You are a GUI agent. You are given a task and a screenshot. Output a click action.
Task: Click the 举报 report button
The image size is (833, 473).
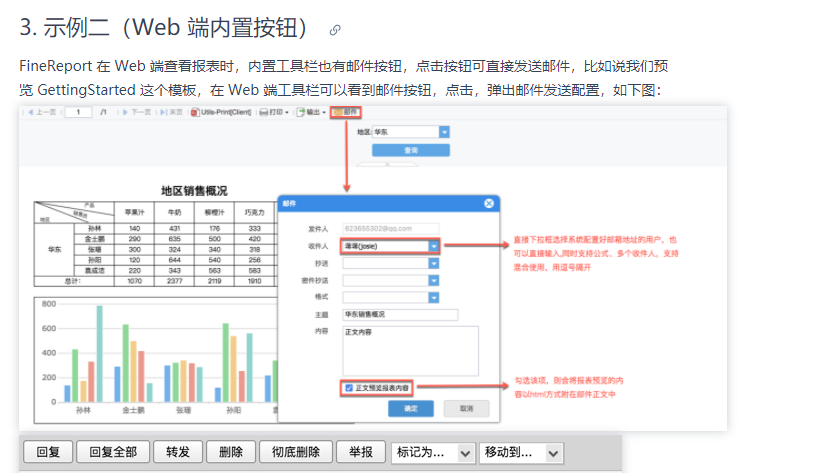pos(361,452)
